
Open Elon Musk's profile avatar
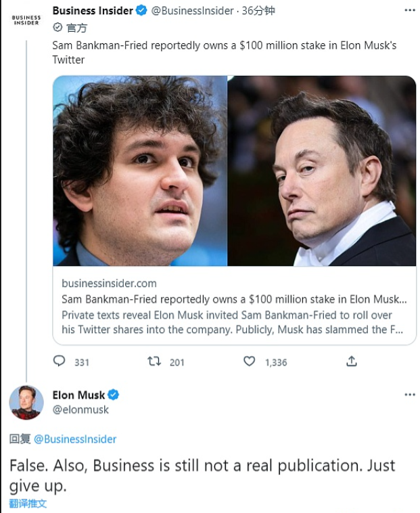[x=26, y=402]
